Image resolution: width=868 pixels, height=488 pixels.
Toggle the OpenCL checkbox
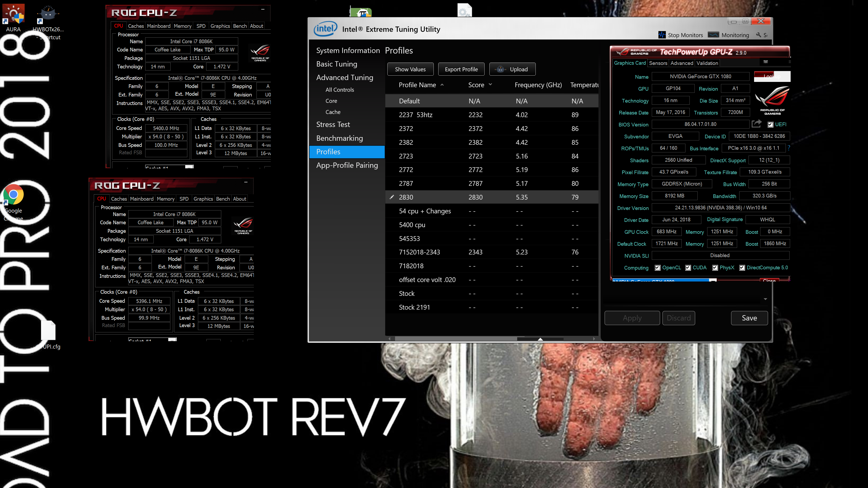click(657, 267)
